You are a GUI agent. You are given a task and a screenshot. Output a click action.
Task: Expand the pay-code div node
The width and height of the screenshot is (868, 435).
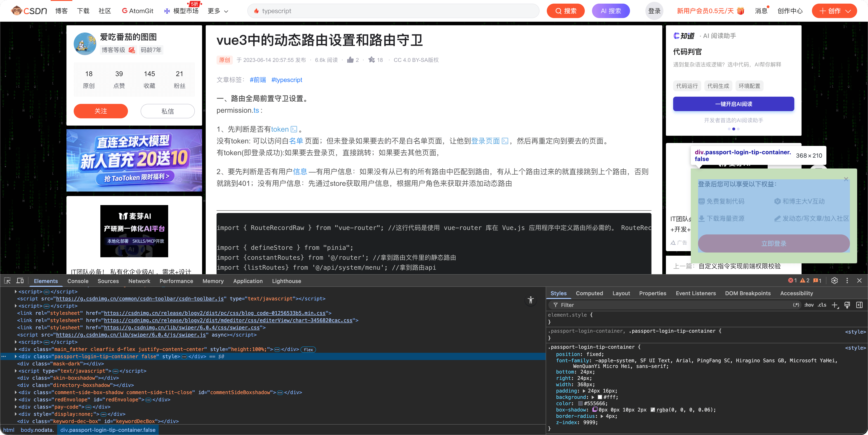click(x=16, y=407)
